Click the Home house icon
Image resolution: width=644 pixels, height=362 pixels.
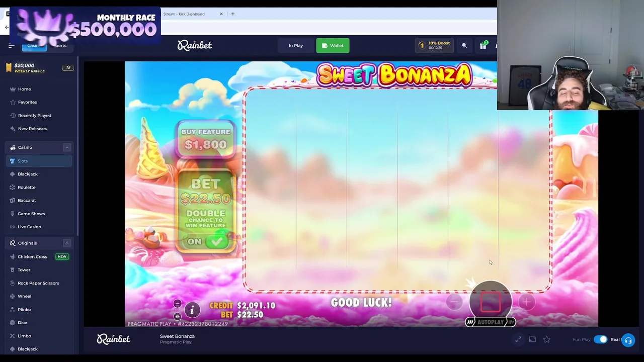pyautogui.click(x=13, y=89)
